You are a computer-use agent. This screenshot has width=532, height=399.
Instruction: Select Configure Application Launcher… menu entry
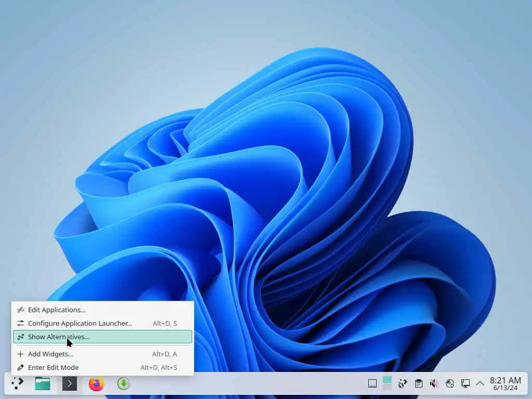102,323
